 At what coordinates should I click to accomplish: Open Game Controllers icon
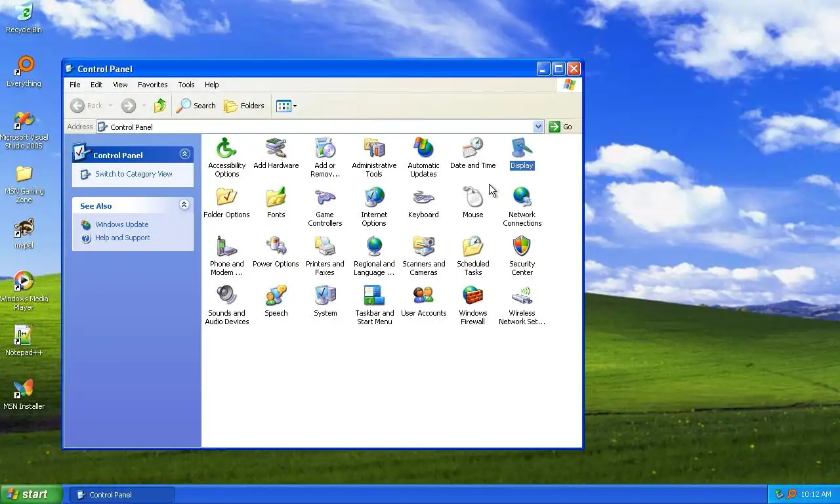click(x=325, y=206)
